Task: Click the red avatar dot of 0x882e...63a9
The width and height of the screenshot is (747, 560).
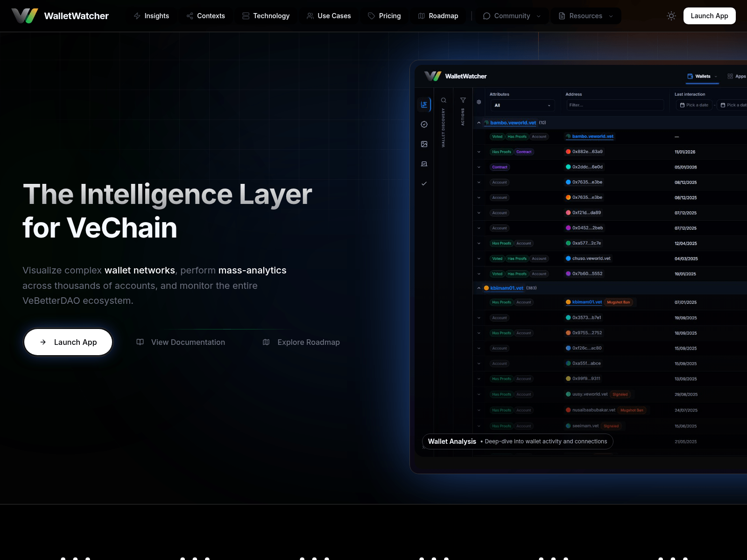Action: click(x=568, y=152)
